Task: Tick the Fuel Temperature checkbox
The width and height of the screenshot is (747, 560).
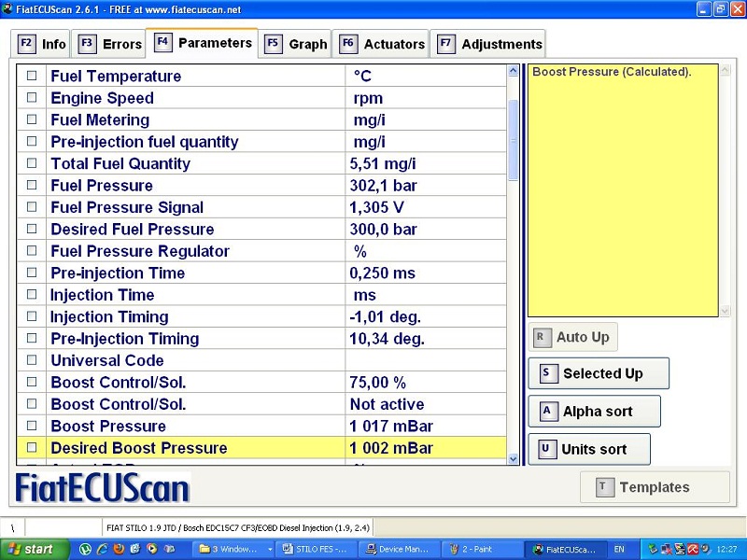Action: [32, 76]
